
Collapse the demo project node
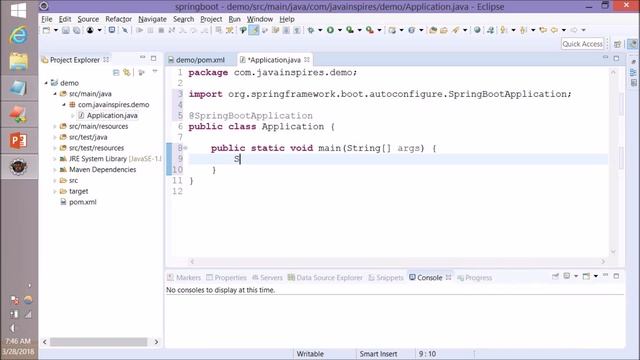pyautogui.click(x=46, y=83)
